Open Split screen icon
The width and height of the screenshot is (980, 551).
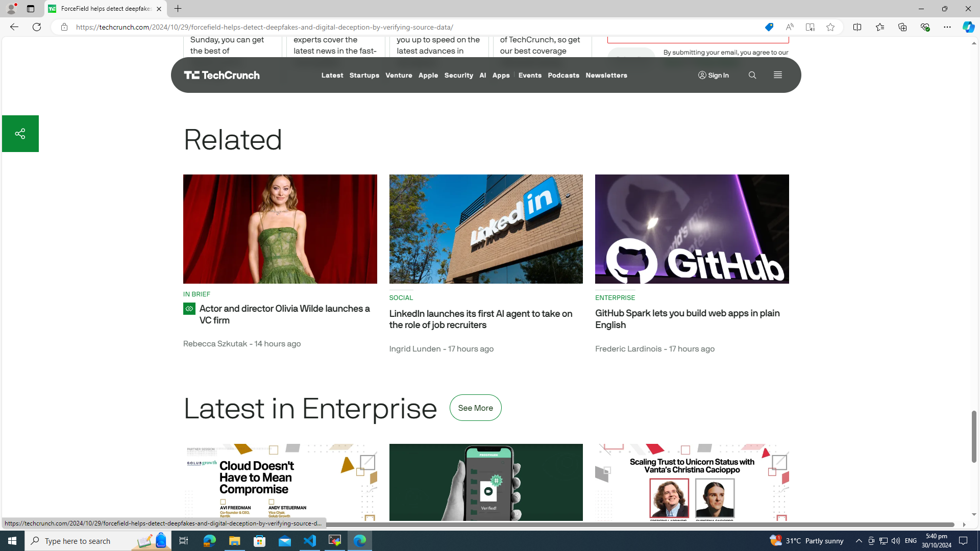click(x=857, y=27)
